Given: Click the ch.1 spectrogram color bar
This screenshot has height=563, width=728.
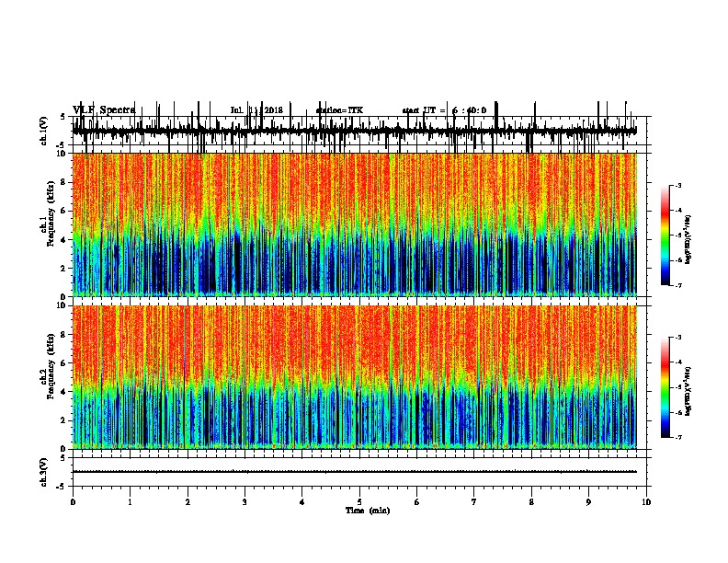Looking at the screenshot, I should [x=665, y=236].
